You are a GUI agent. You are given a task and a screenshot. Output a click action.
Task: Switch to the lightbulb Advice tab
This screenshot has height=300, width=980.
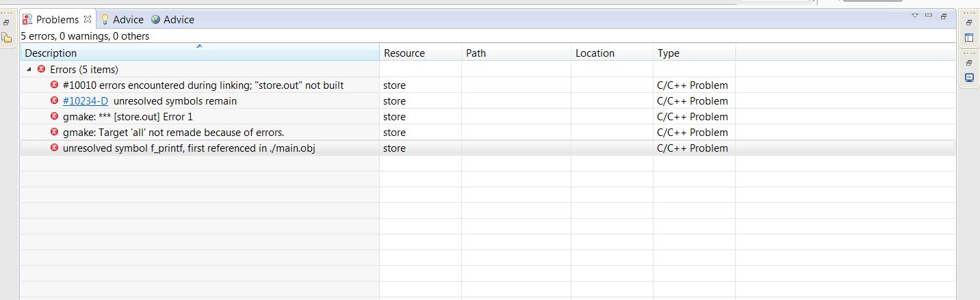tap(122, 20)
